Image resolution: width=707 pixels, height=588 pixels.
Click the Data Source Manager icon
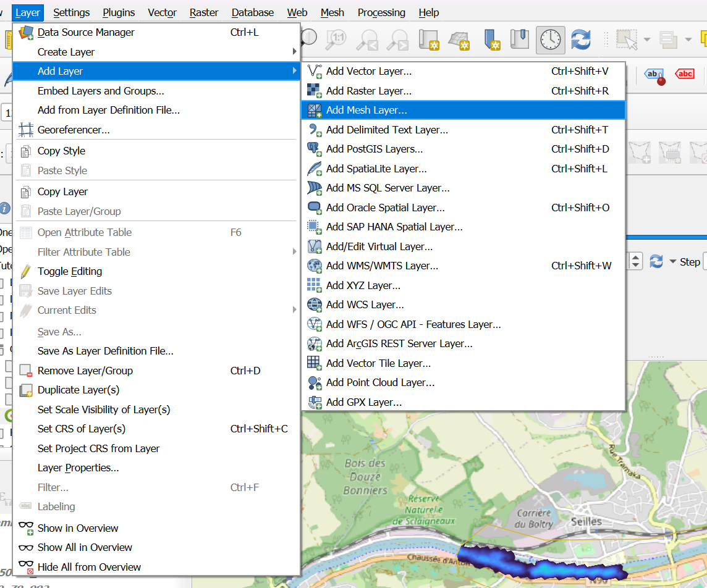(26, 33)
